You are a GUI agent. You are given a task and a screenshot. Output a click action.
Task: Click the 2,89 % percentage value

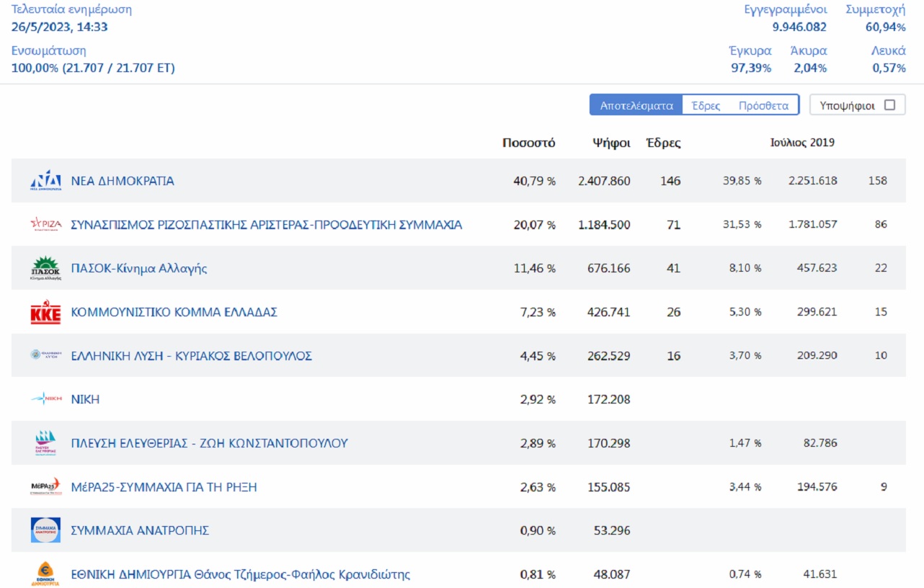[538, 443]
